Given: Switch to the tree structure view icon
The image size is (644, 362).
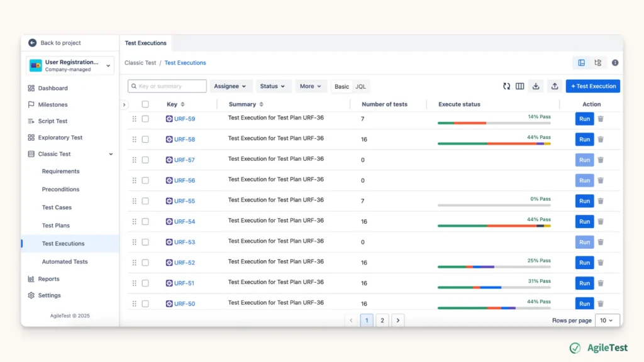Looking at the screenshot, I should [x=597, y=63].
